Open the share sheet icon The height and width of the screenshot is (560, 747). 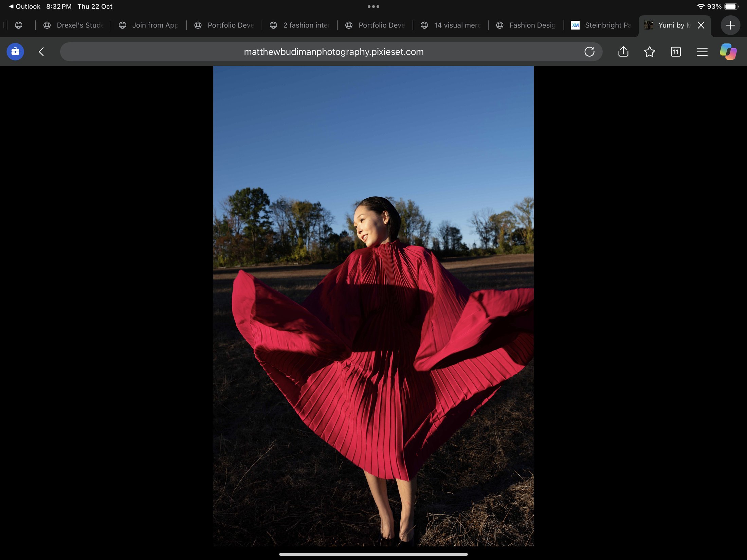623,52
